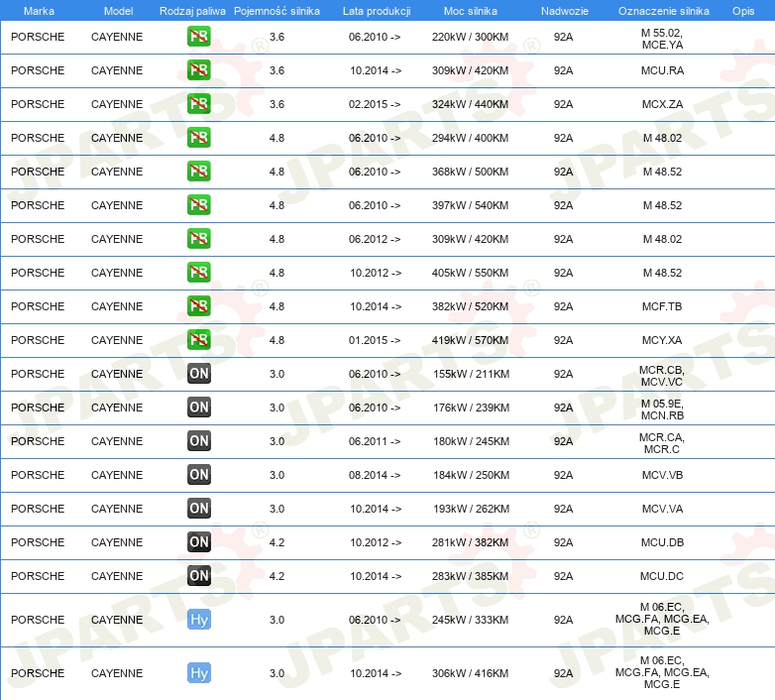Click the 'Moc silnika' column header
The image size is (775, 700).
(x=471, y=10)
